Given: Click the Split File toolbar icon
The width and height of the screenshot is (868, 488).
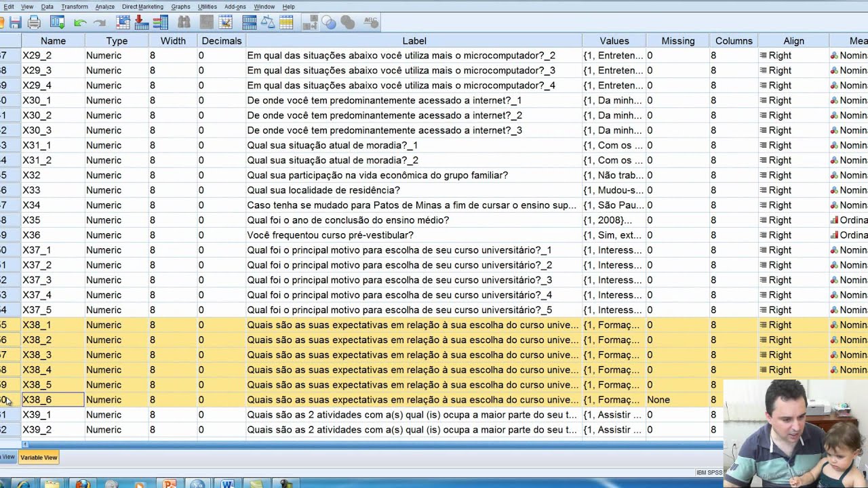Looking at the screenshot, I should click(x=249, y=22).
